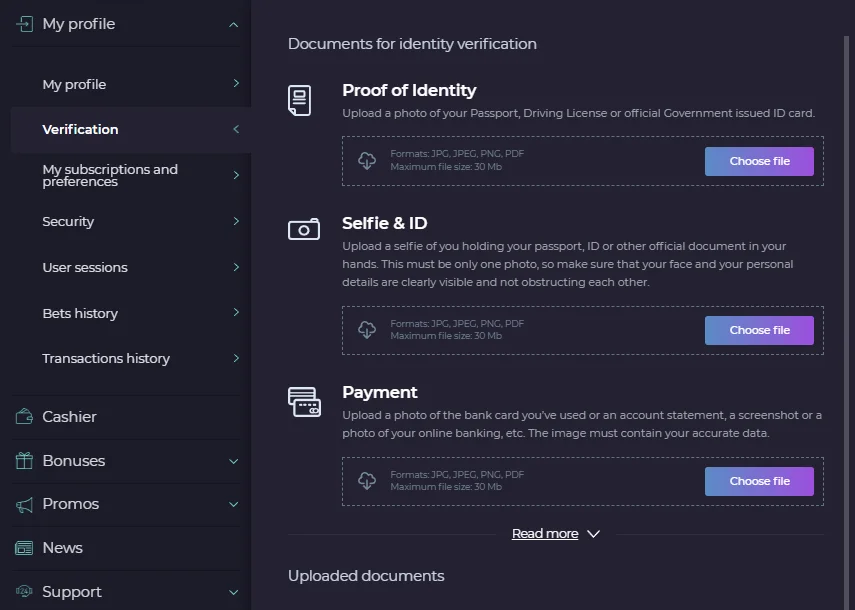Click the Selfie & ID camera icon
The width and height of the screenshot is (855, 610).
pyautogui.click(x=304, y=229)
